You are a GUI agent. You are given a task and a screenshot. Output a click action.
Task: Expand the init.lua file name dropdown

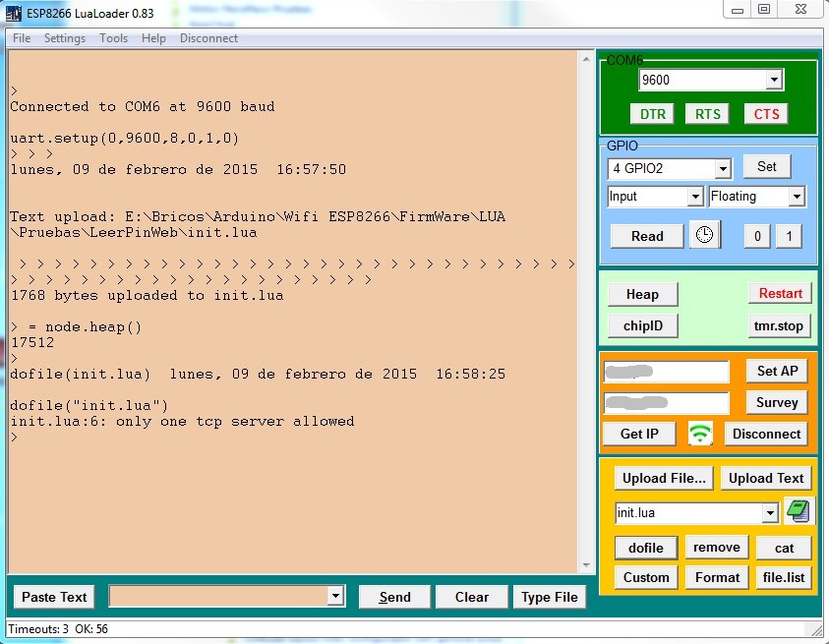[769, 513]
